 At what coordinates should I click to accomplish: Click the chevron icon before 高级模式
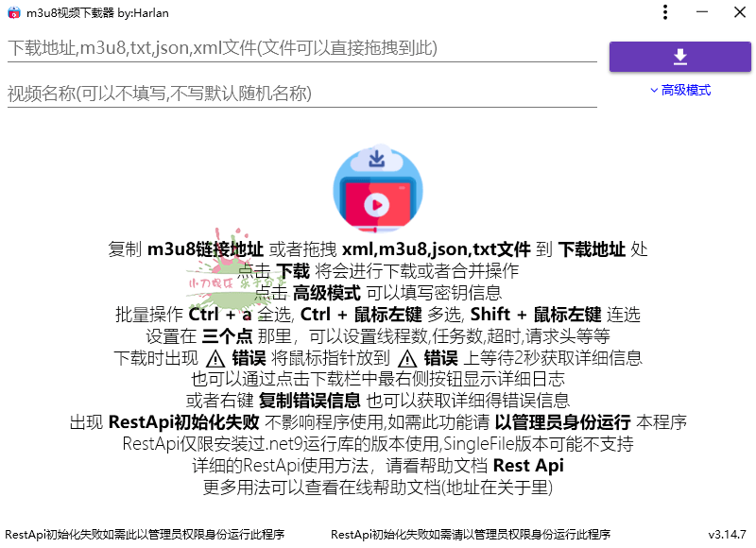point(655,90)
